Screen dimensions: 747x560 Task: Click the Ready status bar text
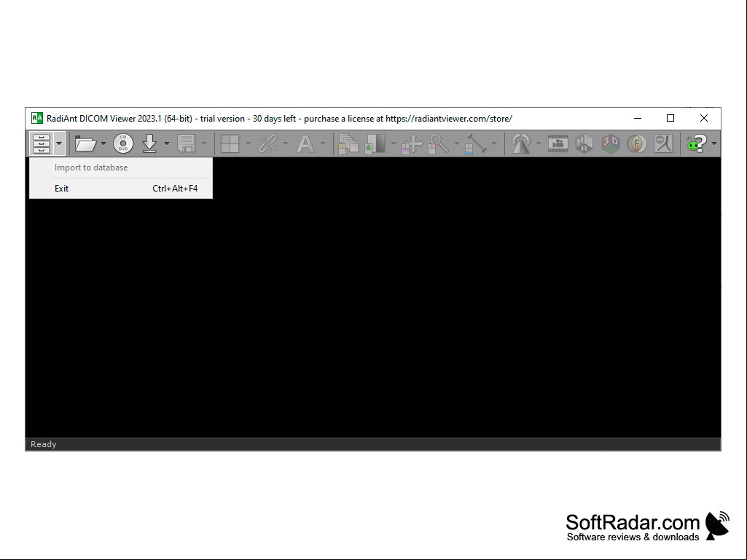pos(43,444)
